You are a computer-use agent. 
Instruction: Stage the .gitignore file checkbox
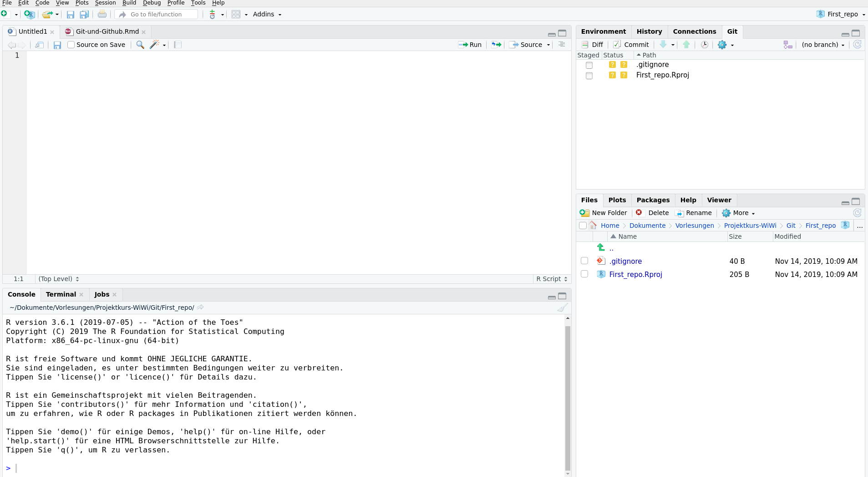point(589,65)
